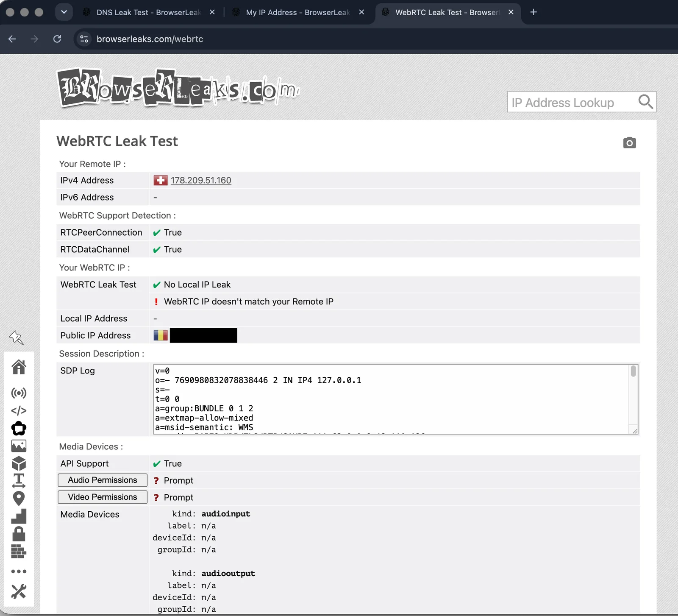This screenshot has height=616, width=678.
Task: Click the BrowserLeaks.com logo
Action: click(x=178, y=88)
